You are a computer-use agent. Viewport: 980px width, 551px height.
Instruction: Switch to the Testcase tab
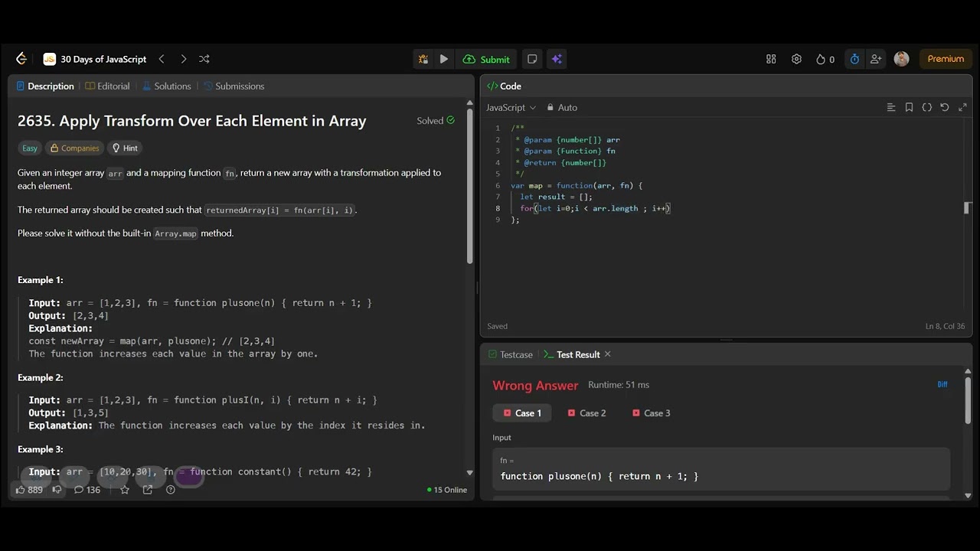tap(510, 354)
